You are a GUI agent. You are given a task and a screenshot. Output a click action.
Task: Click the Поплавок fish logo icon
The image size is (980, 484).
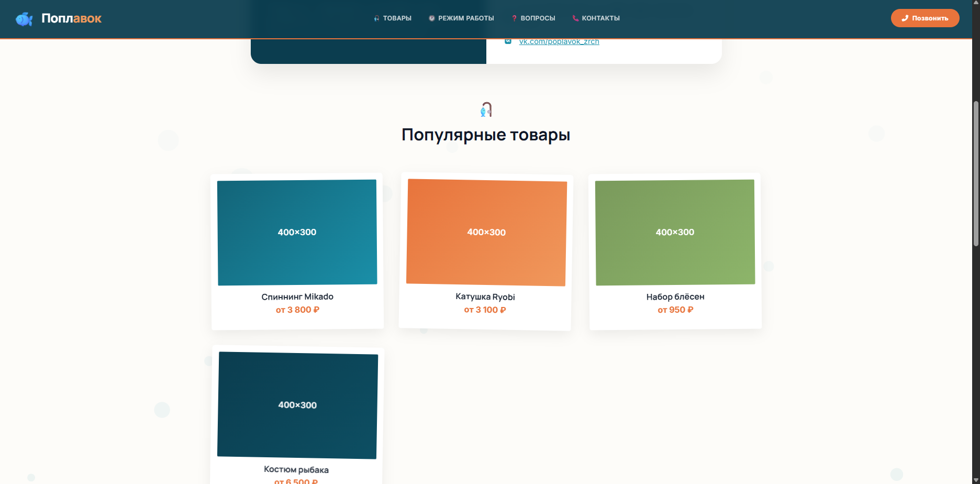click(24, 19)
